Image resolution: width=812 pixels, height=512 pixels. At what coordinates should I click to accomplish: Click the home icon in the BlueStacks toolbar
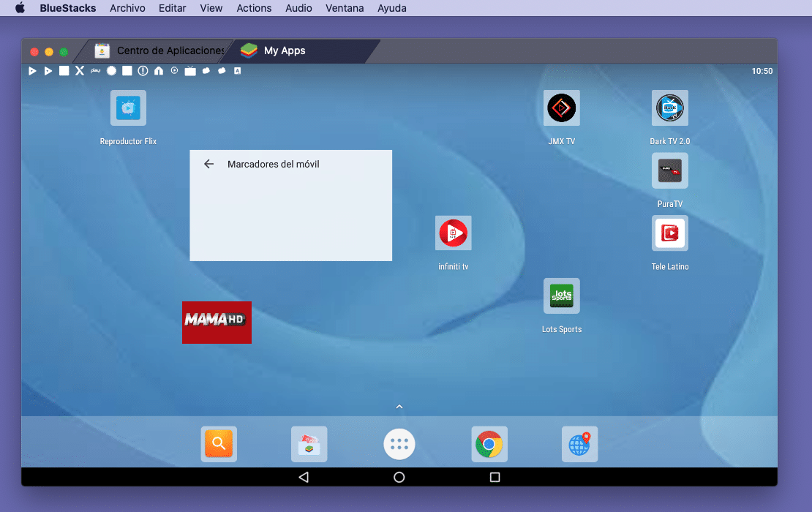(x=158, y=71)
